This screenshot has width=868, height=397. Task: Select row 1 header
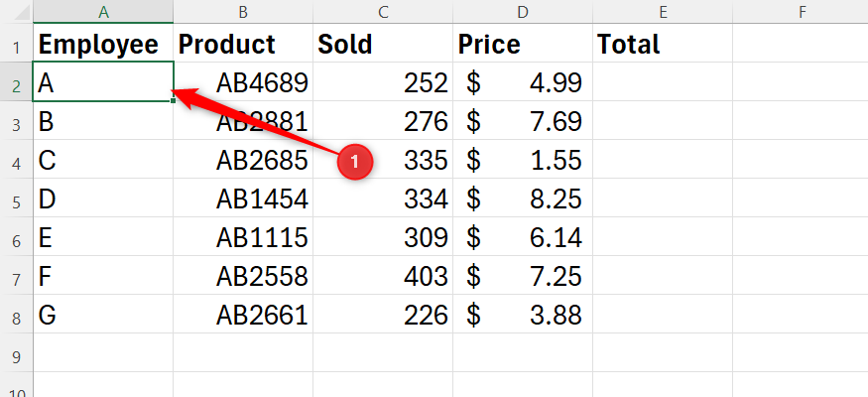[17, 44]
